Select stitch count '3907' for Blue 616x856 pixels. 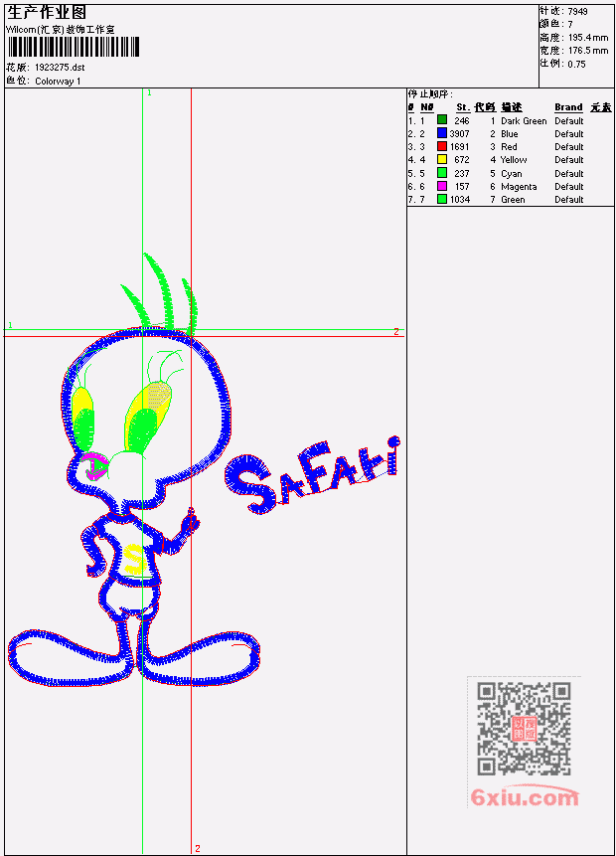pyautogui.click(x=459, y=134)
